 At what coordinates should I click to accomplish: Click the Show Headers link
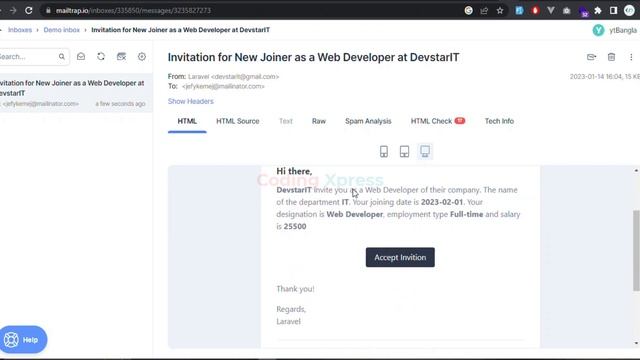[x=191, y=101]
